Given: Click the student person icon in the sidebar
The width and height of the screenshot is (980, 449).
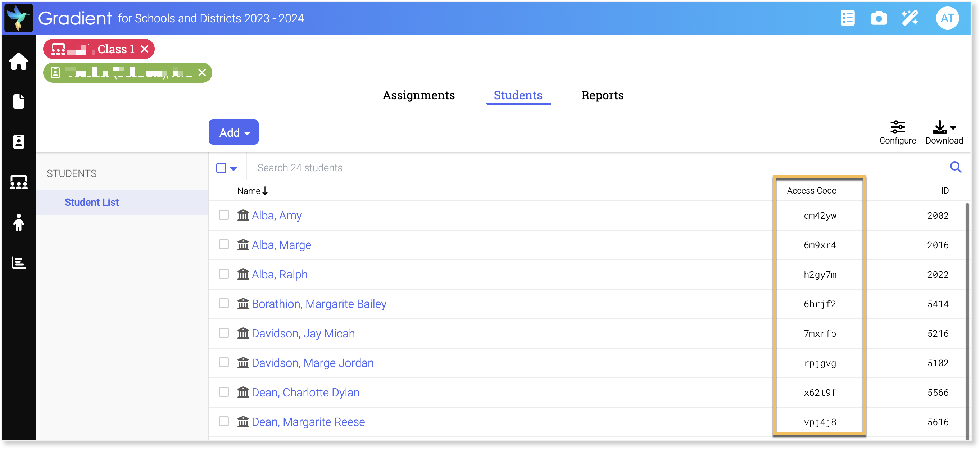Looking at the screenshot, I should (x=18, y=222).
